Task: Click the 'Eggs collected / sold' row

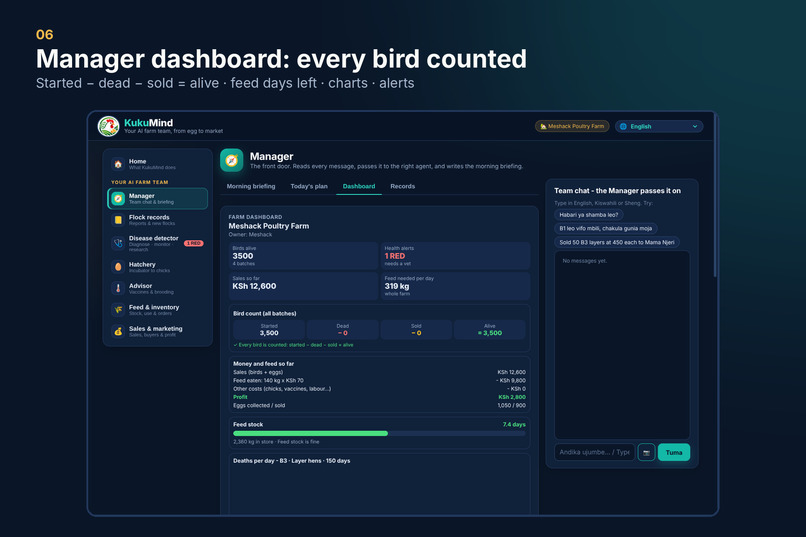Action: (379, 405)
